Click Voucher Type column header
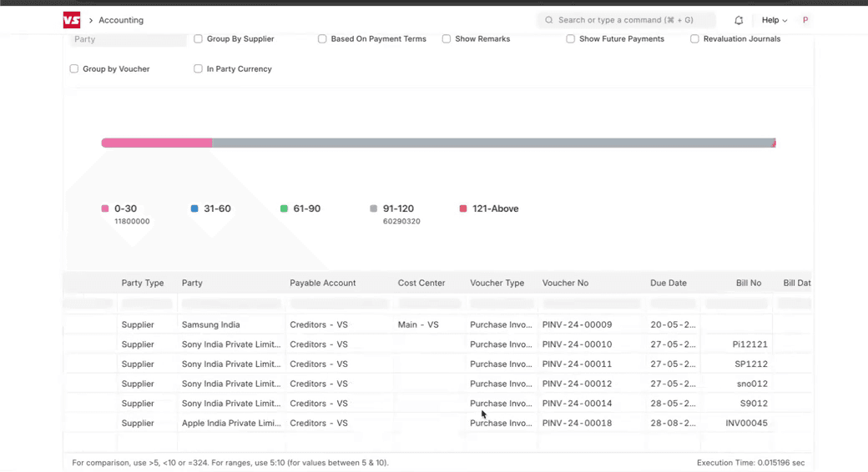The height and width of the screenshot is (472, 868). (x=497, y=283)
